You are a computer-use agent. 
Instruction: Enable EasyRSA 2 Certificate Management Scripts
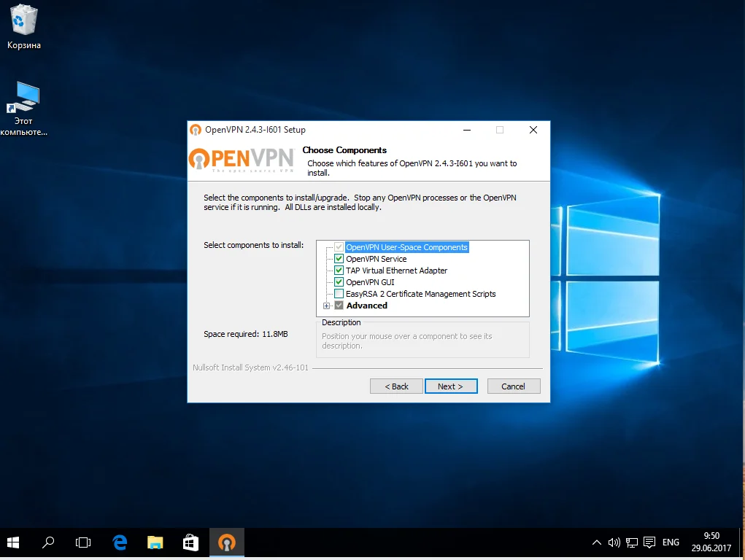339,294
